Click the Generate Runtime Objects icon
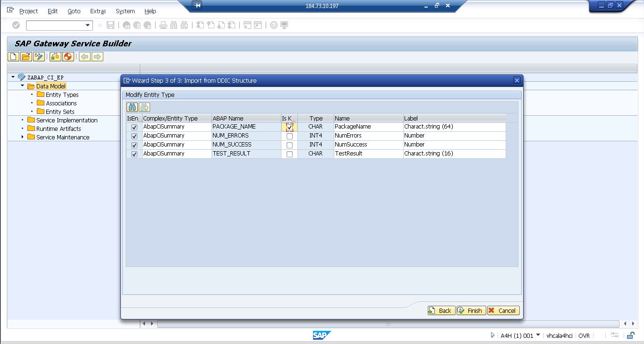Viewport: 644px width, 344px height. [x=56, y=56]
